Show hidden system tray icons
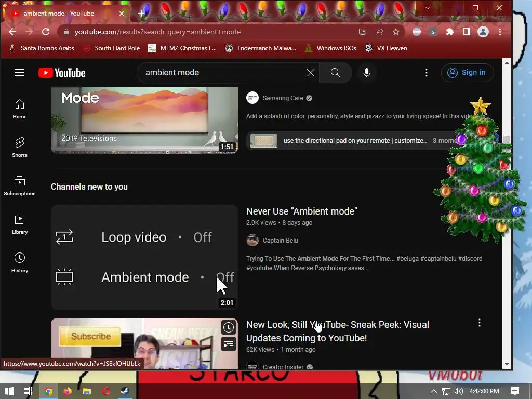This screenshot has height=399, width=532. click(434, 391)
